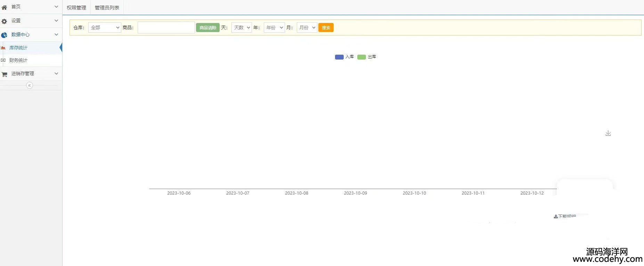Collapse the sidebar with the double-arrow icon

point(30,85)
